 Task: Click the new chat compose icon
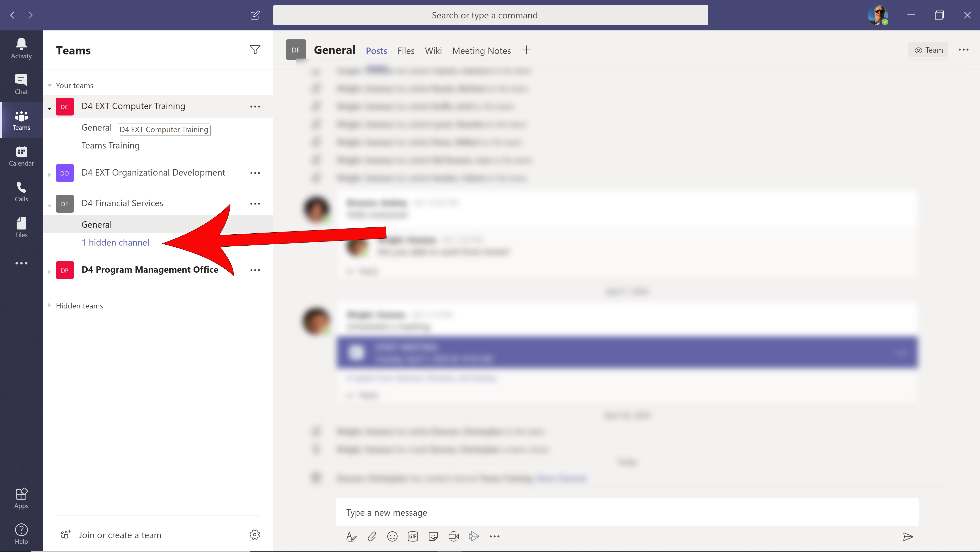(x=255, y=15)
